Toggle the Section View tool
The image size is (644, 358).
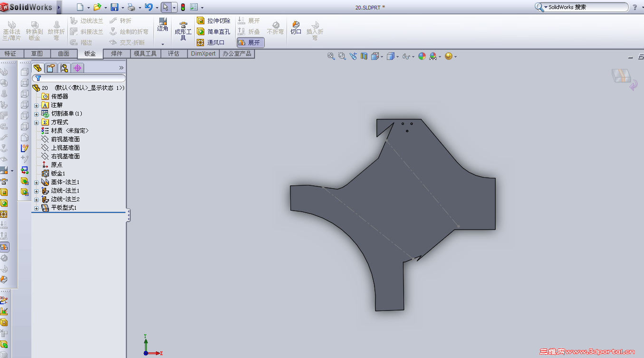click(x=364, y=56)
